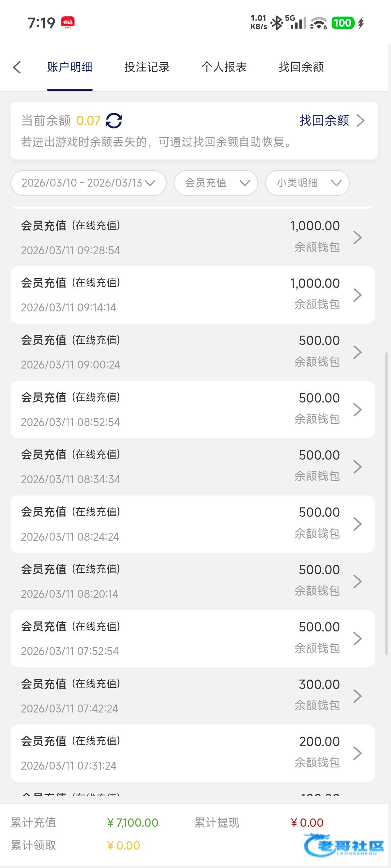
Task: Tap the red notification app icon
Action: pos(68,22)
